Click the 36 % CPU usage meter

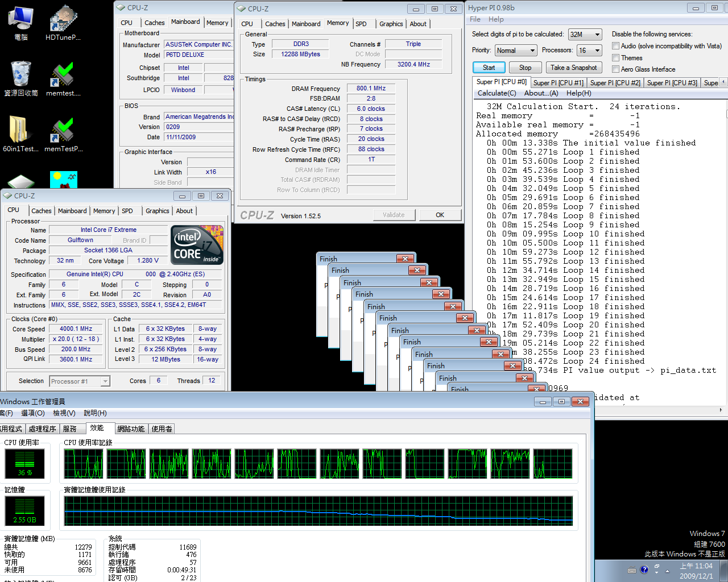click(25, 463)
